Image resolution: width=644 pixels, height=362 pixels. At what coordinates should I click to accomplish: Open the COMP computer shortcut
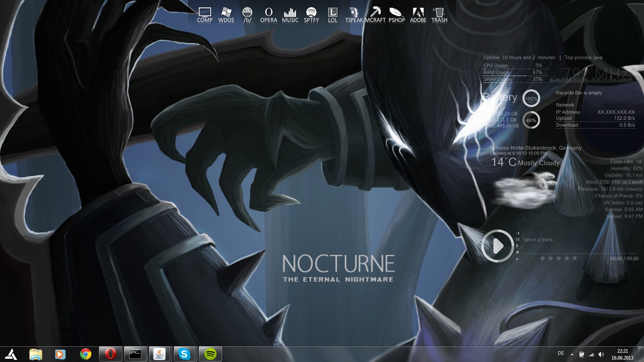click(204, 15)
